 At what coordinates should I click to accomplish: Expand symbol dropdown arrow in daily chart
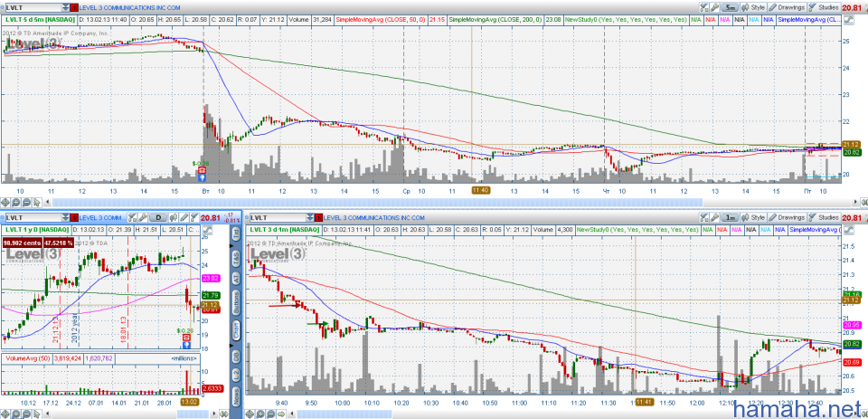click(65, 218)
